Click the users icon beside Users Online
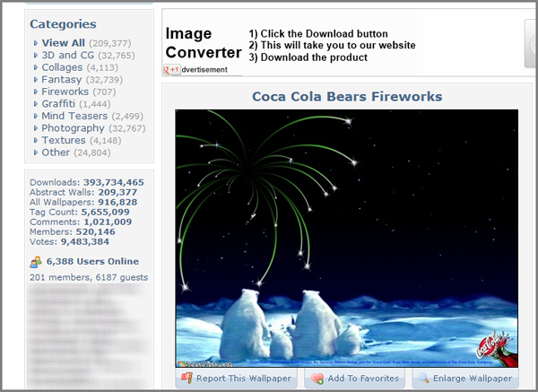 coord(36,262)
